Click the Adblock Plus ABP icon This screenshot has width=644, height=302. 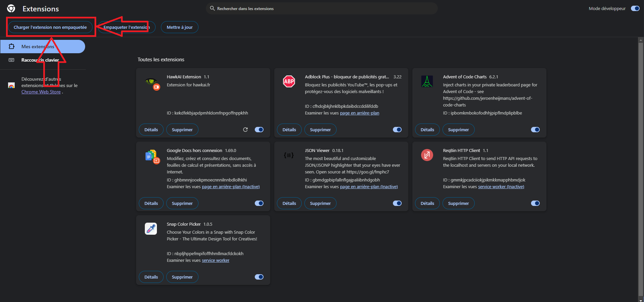tap(289, 81)
